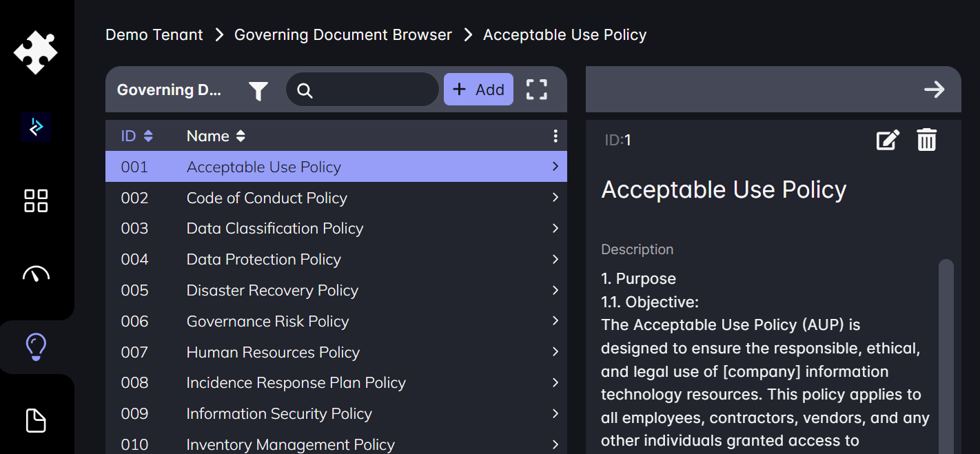
Task: Click the right-arrow submit button
Action: click(935, 89)
